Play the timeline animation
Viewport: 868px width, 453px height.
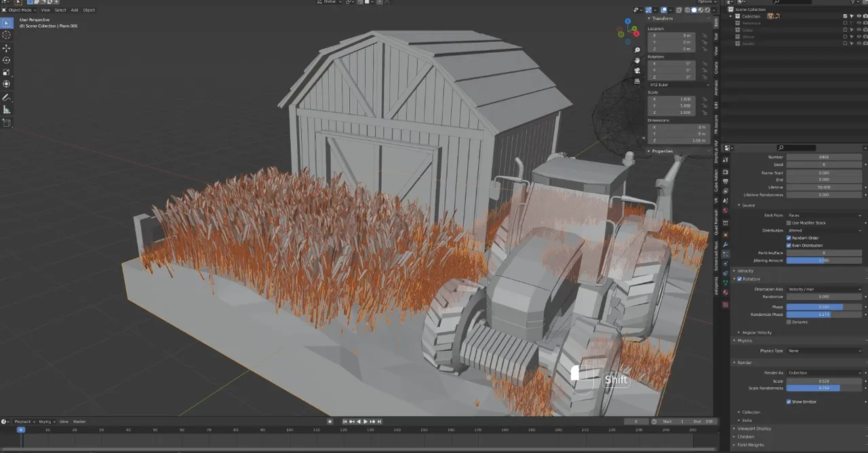pos(366,422)
